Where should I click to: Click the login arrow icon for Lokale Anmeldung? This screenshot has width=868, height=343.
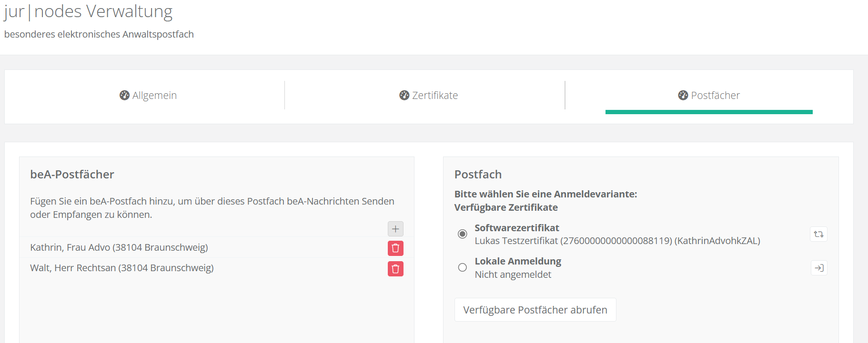[818, 268]
